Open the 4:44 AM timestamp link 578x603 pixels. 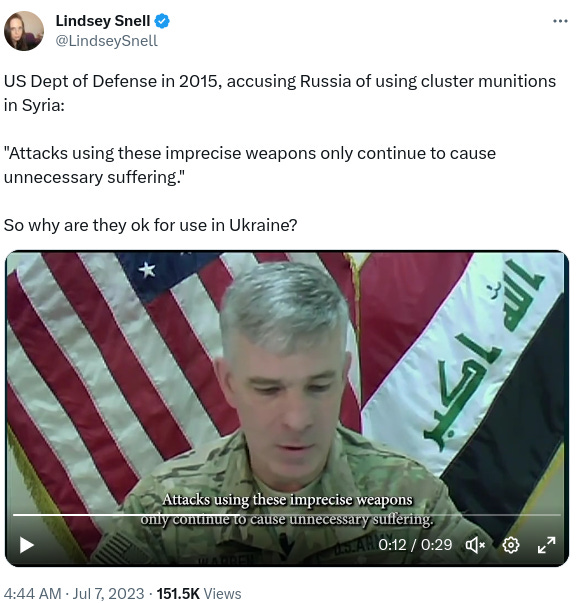click(33, 593)
